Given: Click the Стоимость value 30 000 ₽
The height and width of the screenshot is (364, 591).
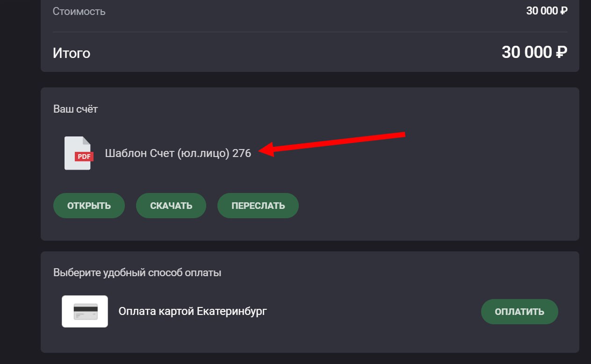Looking at the screenshot, I should pyautogui.click(x=547, y=11).
